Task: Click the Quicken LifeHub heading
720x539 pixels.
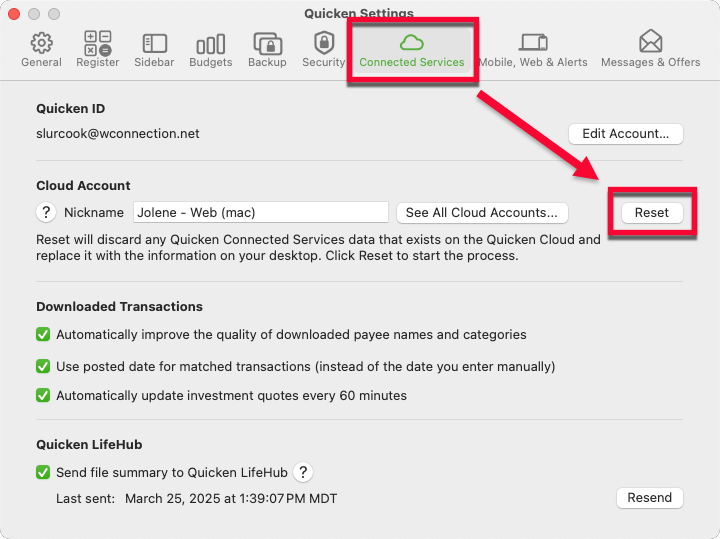Action: point(89,444)
